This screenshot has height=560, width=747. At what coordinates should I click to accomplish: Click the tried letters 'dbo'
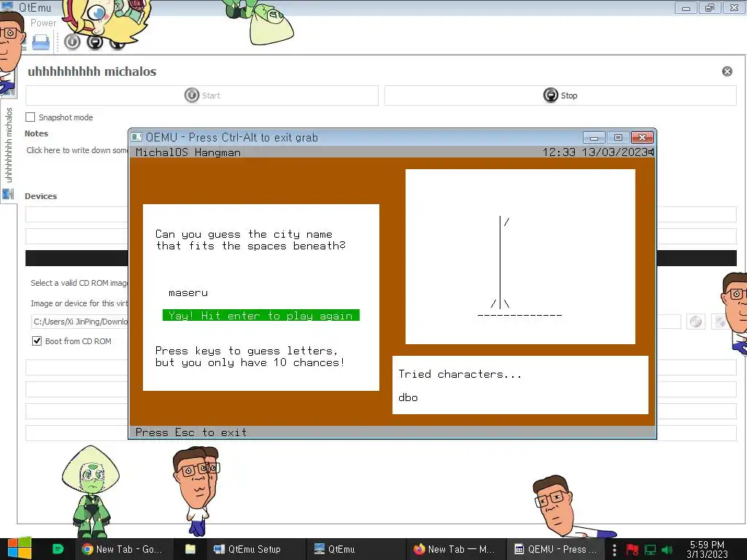pyautogui.click(x=408, y=397)
